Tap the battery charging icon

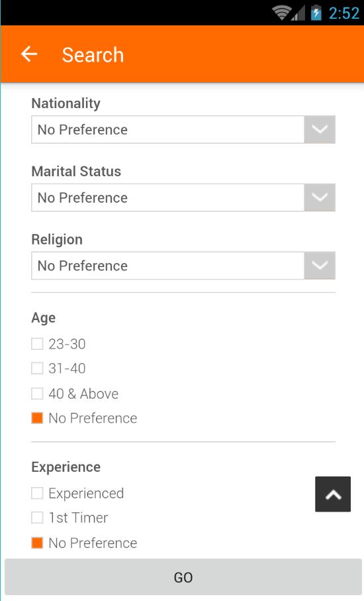click(x=316, y=13)
